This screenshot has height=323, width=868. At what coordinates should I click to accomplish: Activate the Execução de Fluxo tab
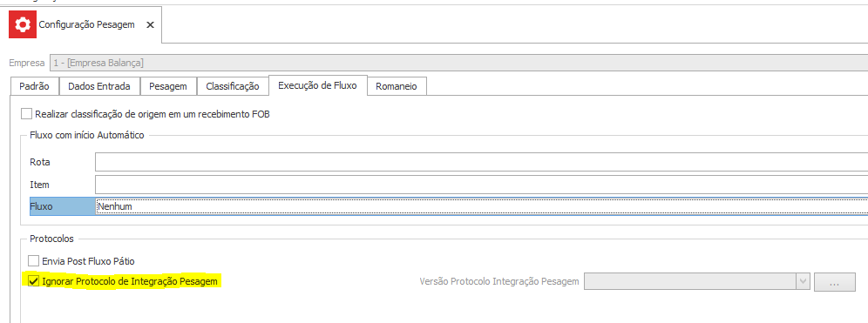tap(318, 85)
